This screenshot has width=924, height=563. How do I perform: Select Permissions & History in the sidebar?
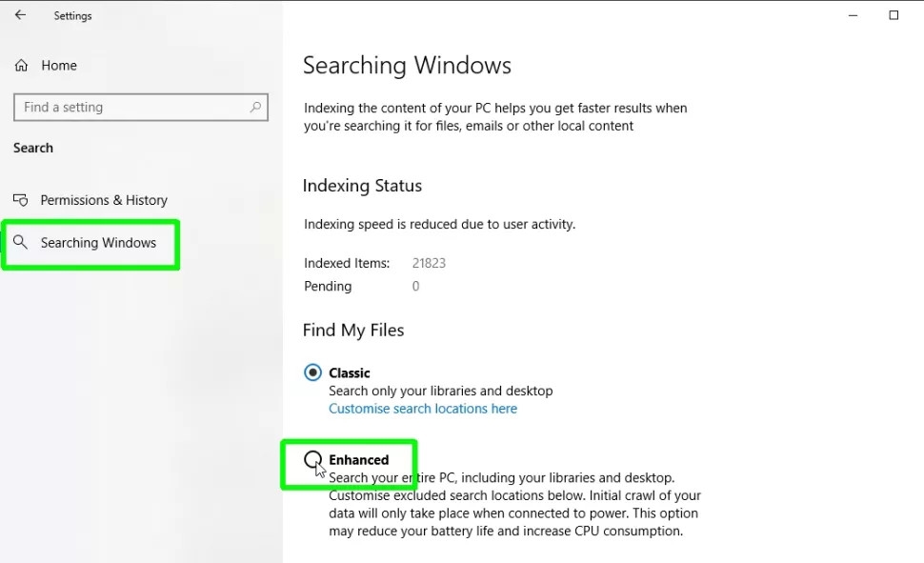[x=104, y=200]
